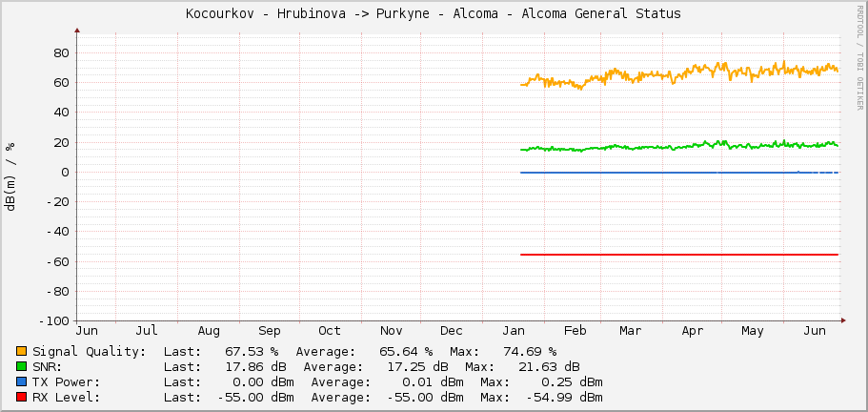Click the 'Feb' x-axis label

pos(575,331)
